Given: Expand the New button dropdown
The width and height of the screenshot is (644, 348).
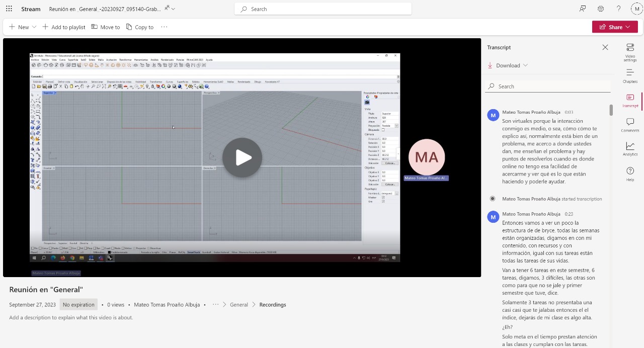Looking at the screenshot, I should (x=34, y=27).
